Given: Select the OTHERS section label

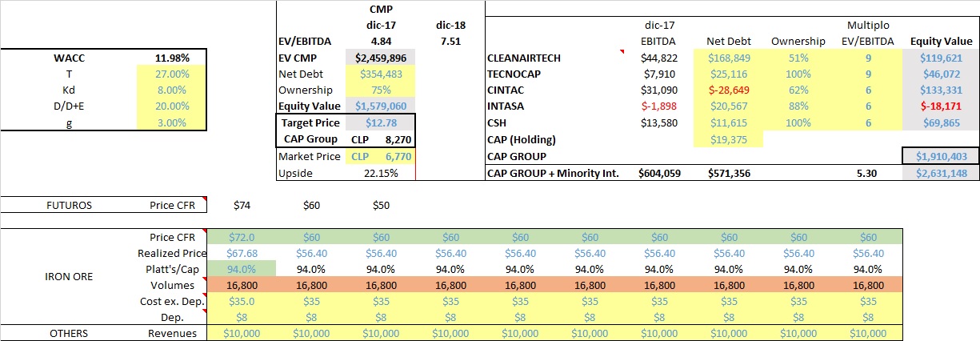Looking at the screenshot, I should click(x=70, y=333).
